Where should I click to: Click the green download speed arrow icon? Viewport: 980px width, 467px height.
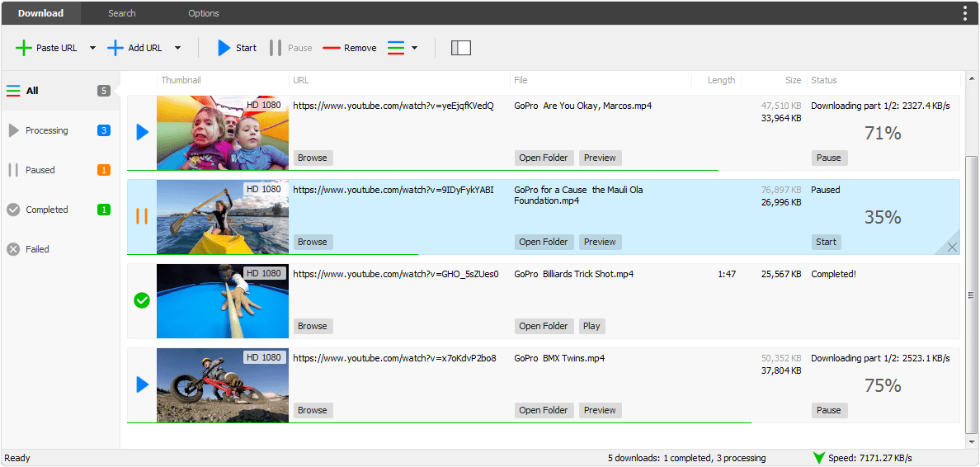[819, 458]
